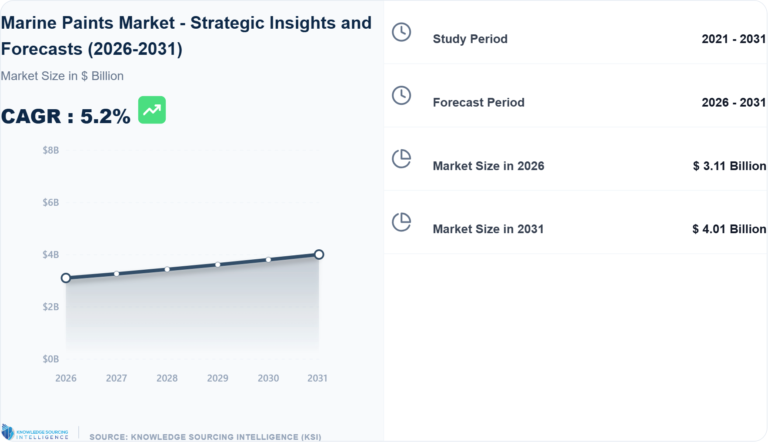Click the 2031 data point on chart
Viewport: 768px width, 442px height.
point(319,254)
